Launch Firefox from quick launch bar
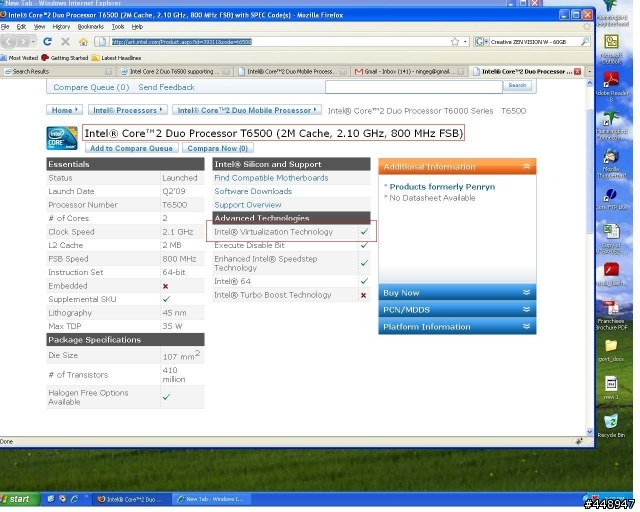Screen dimensions: 640x512 pyautogui.click(x=62, y=499)
